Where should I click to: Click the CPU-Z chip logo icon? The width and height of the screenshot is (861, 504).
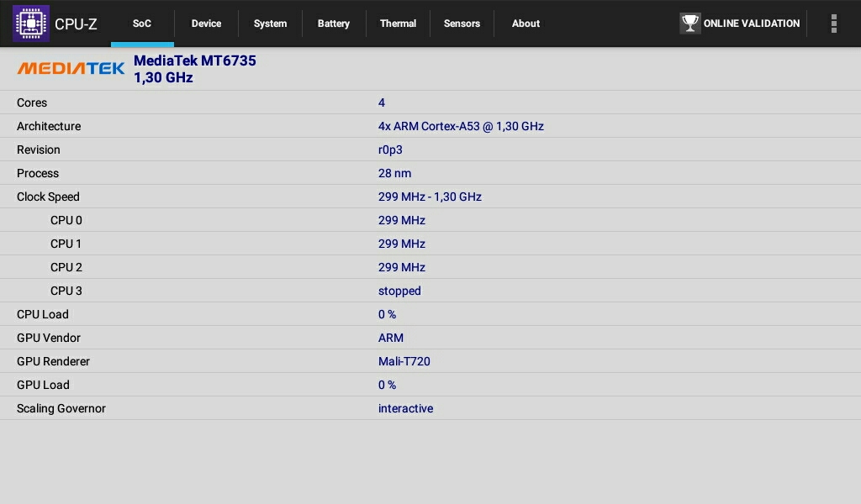[31, 23]
